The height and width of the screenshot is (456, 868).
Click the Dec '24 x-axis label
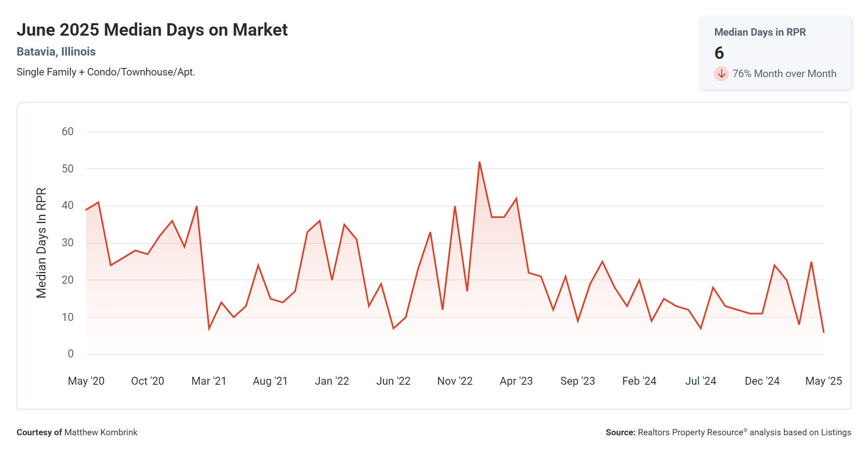[762, 381]
